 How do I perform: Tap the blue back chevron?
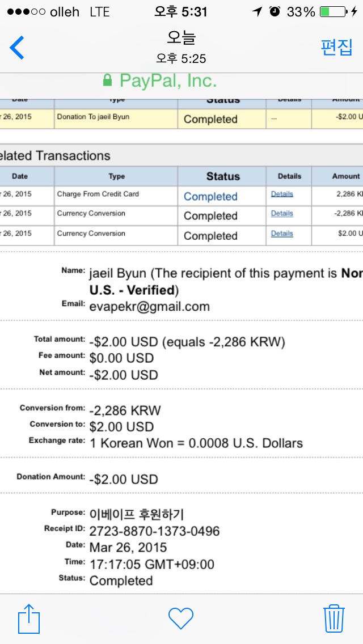[x=17, y=48]
